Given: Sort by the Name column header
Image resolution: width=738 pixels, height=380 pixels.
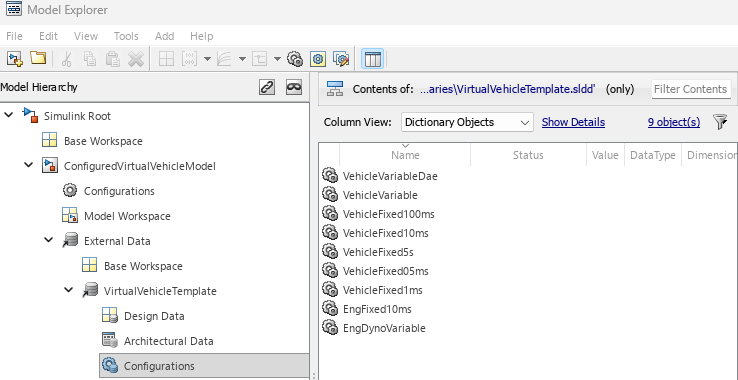Looking at the screenshot, I should [x=405, y=155].
